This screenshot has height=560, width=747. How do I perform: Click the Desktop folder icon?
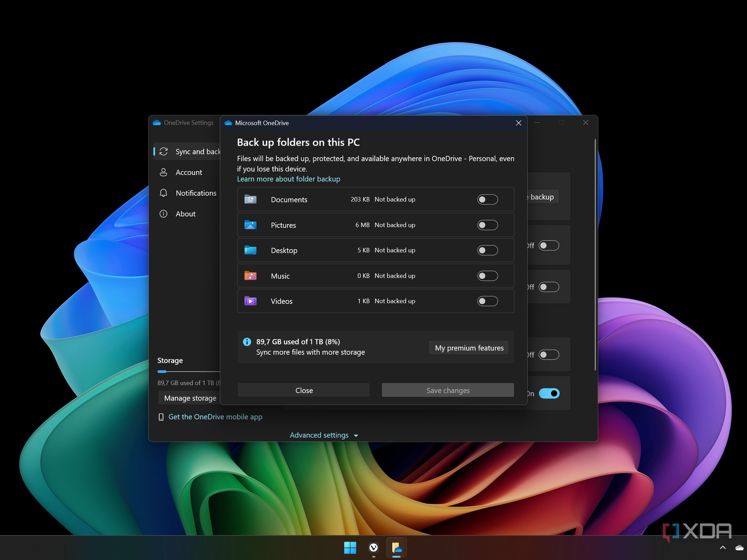click(x=250, y=251)
